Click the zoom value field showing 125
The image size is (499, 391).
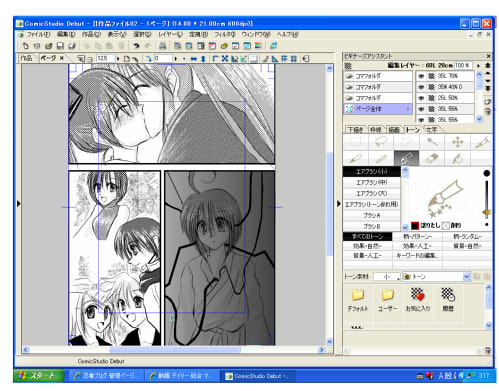[x=105, y=59]
